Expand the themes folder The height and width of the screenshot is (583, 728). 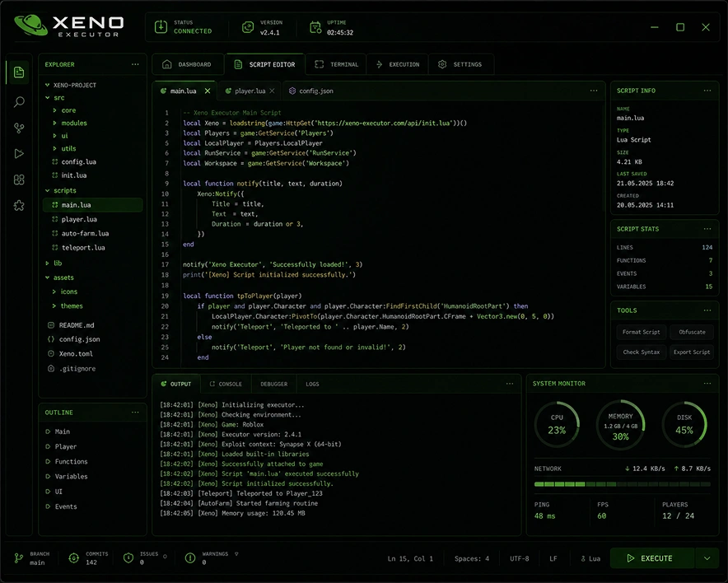pyautogui.click(x=54, y=305)
